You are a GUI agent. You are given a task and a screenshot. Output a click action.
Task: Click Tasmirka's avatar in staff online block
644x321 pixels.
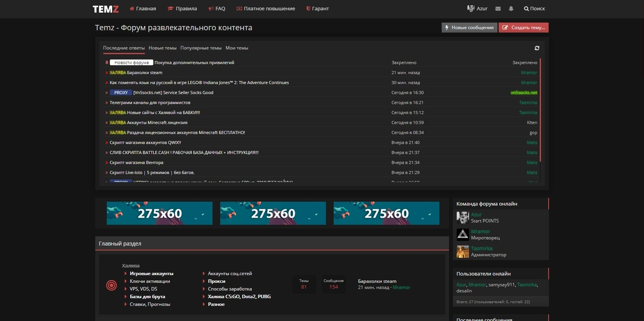462,251
